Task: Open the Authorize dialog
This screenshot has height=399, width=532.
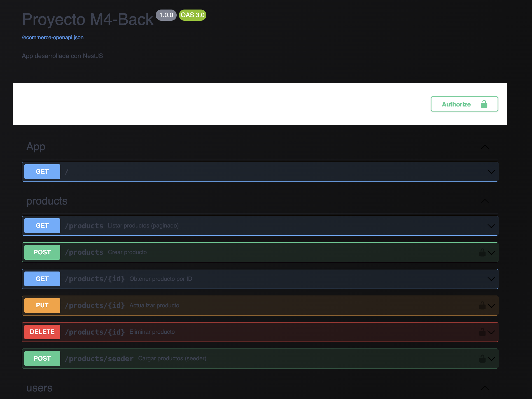Action: point(464,104)
